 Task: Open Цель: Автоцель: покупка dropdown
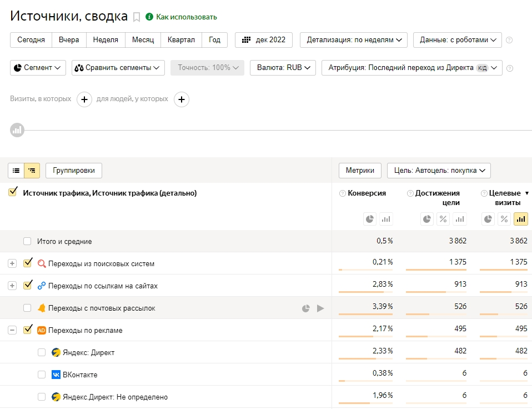point(439,171)
